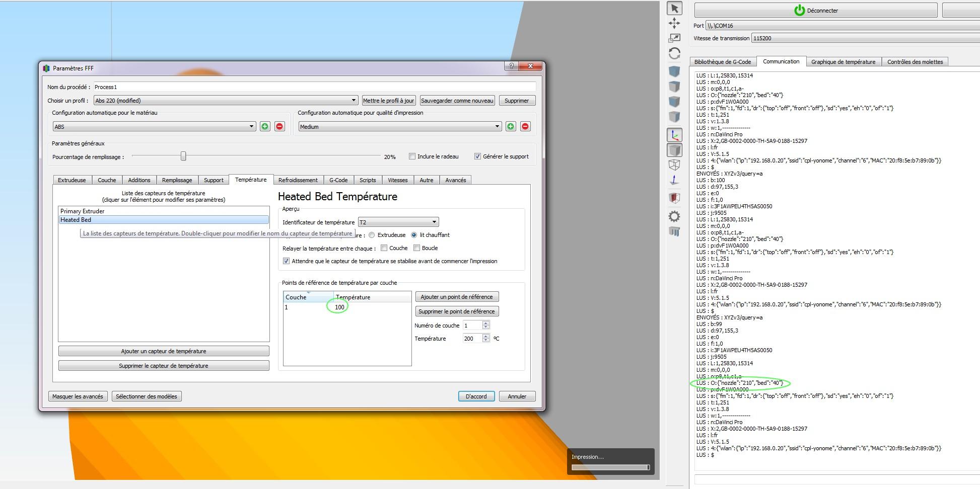Activate the rotate models tool
This screenshot has height=489, width=980.
click(x=674, y=53)
